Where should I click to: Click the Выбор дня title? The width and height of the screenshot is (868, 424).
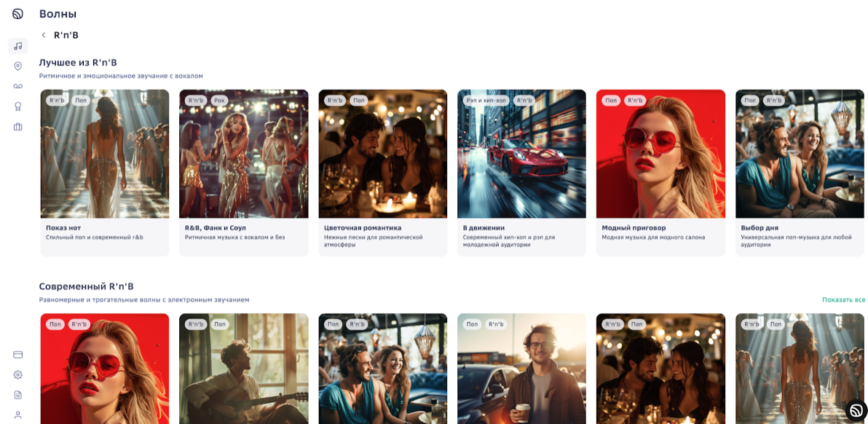tap(759, 227)
